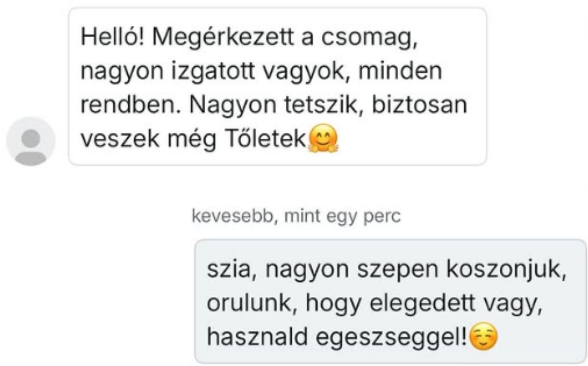Viewport: 588px width, 366px height.
Task: Click the word 'Megérkezett' in the message
Action: (x=223, y=37)
